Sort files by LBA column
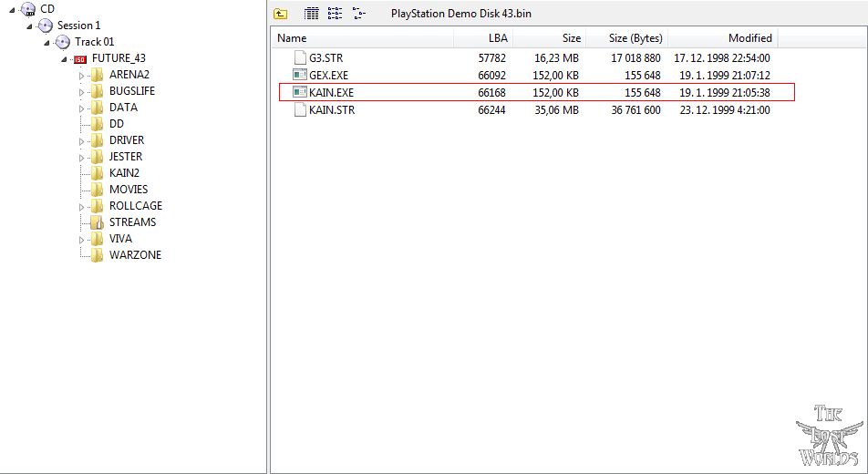 tap(483, 38)
